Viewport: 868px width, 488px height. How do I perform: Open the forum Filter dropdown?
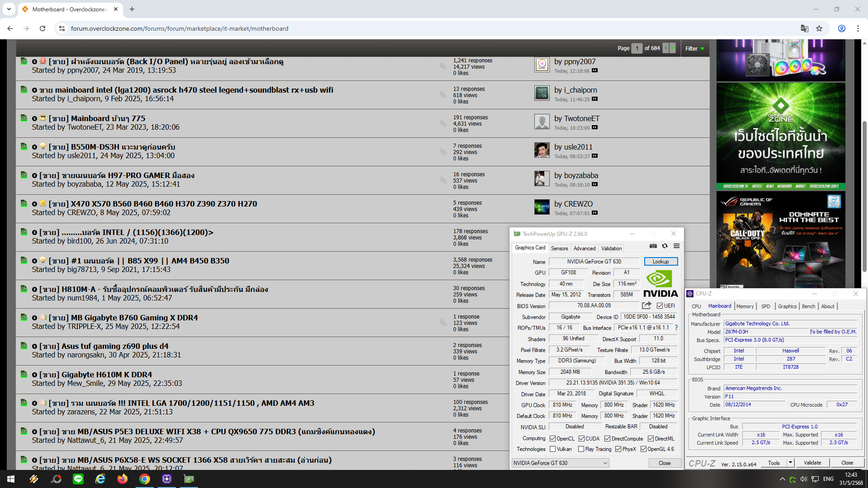click(694, 48)
